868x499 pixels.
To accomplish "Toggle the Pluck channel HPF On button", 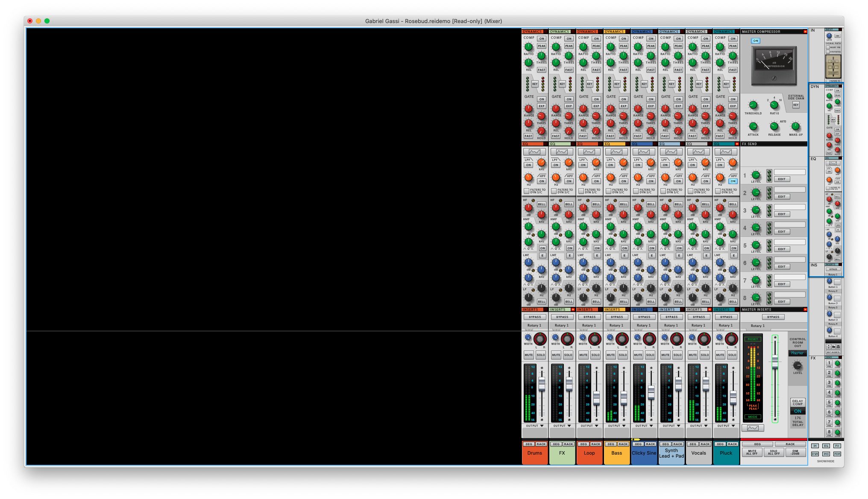I will [733, 181].
